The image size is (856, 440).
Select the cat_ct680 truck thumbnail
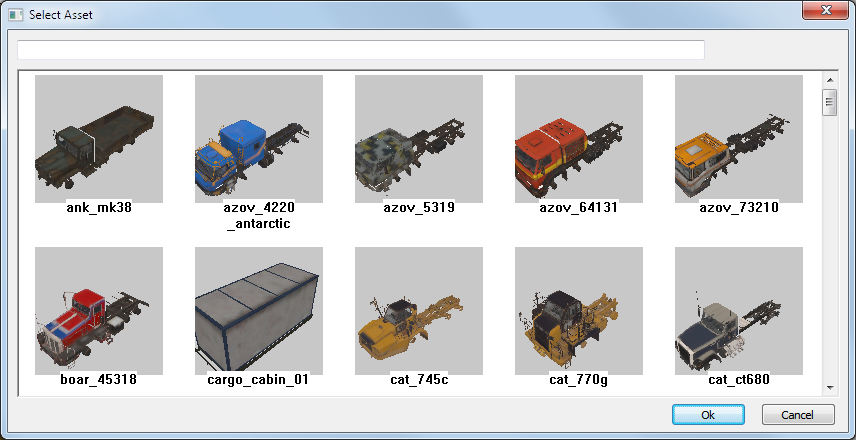[739, 311]
